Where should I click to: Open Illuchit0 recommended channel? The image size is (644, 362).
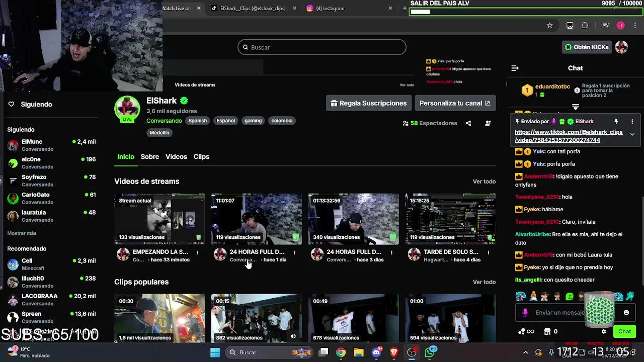click(x=51, y=282)
